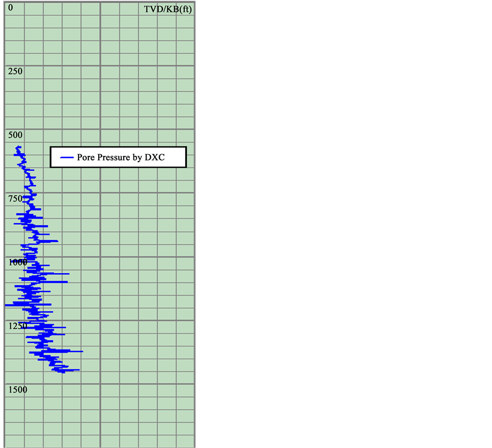Image resolution: width=492 pixels, height=448 pixels.
Task: Click the TVD/KB(ft) axis title
Action: (x=167, y=9)
